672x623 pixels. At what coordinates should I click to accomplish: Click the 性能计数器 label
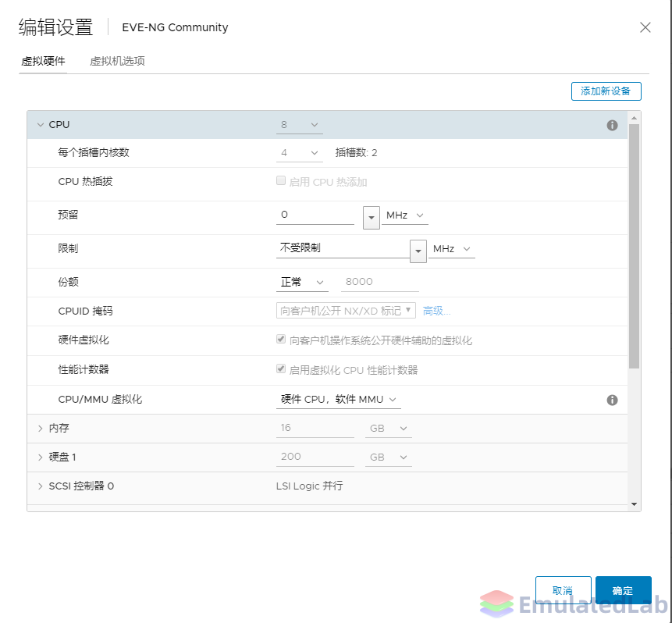(84, 369)
